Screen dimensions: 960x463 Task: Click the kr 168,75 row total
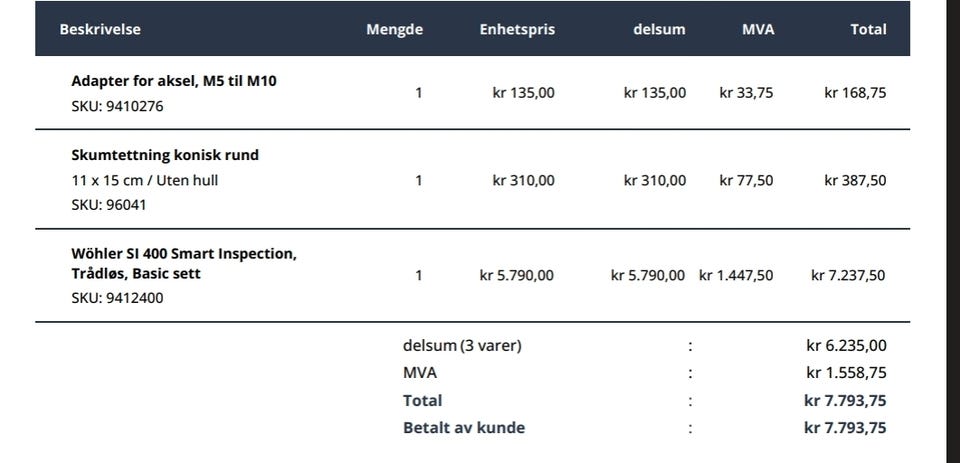[x=855, y=93]
